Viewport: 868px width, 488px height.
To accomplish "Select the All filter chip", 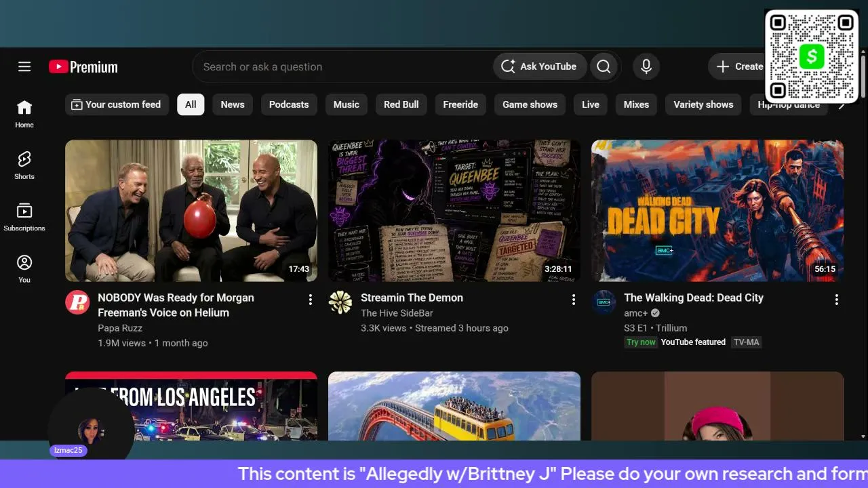I will coord(191,104).
